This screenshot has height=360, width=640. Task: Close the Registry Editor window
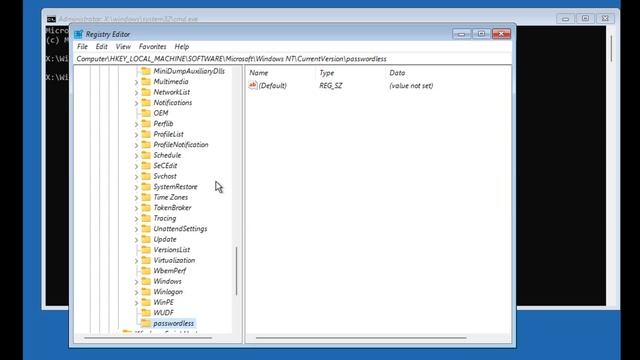pyautogui.click(x=501, y=34)
